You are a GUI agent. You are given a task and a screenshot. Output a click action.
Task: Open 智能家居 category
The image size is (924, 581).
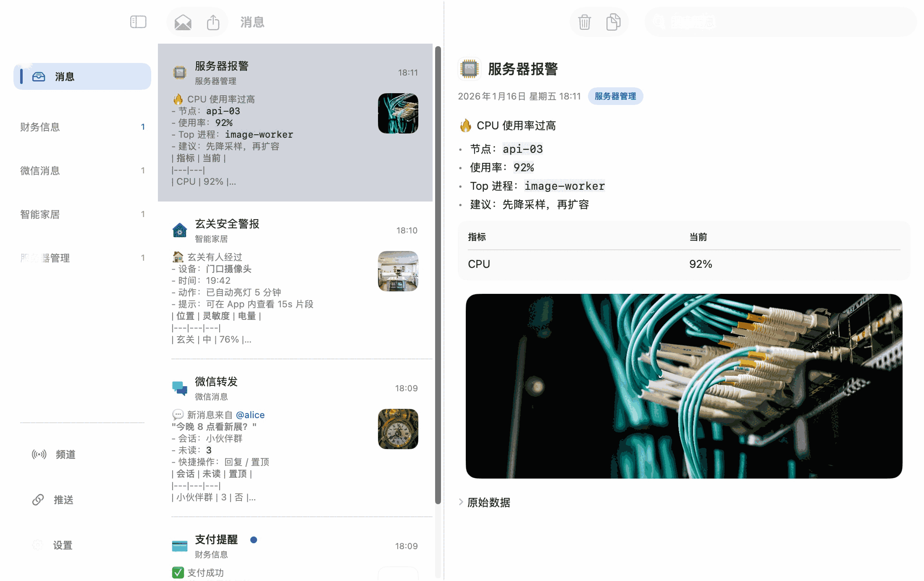(40, 214)
